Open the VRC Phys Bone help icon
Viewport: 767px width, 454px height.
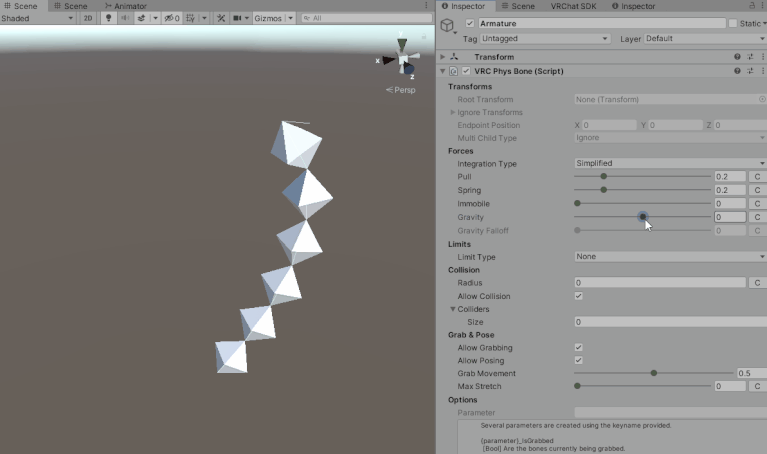737,71
